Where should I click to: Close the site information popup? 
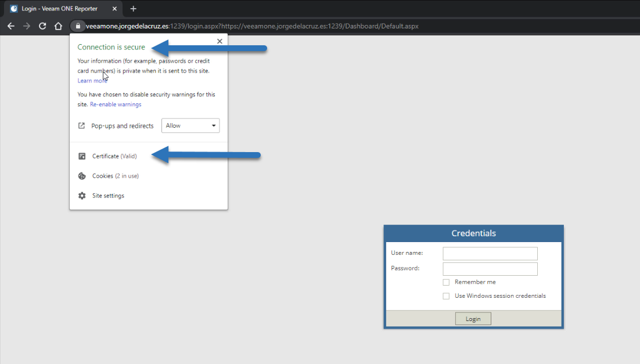[x=220, y=41]
